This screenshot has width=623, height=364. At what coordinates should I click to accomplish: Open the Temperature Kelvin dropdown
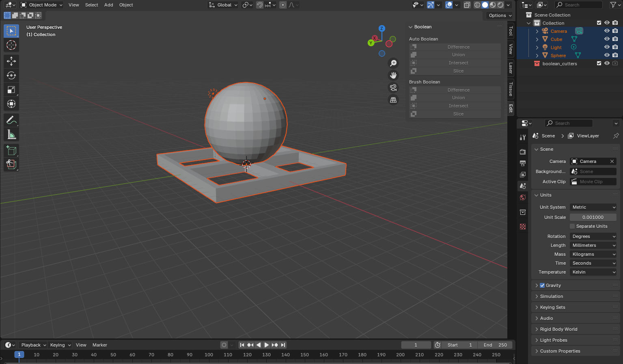click(593, 272)
